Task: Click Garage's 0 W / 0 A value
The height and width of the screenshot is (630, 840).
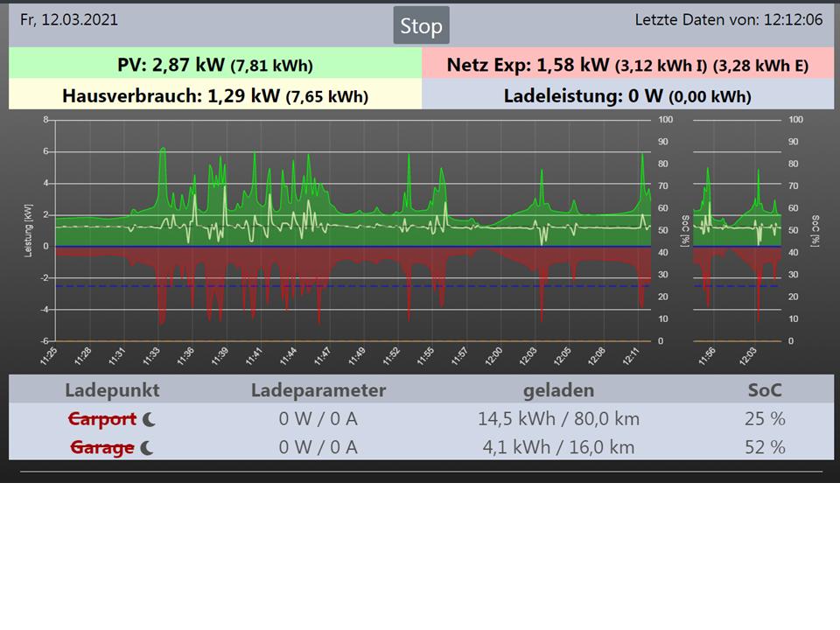Action: (x=318, y=447)
